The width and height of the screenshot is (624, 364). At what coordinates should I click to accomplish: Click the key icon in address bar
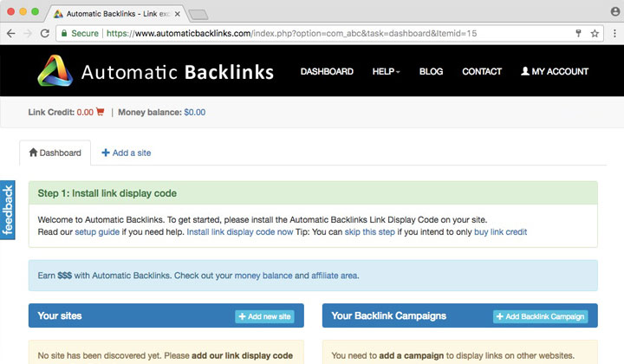pos(578,34)
